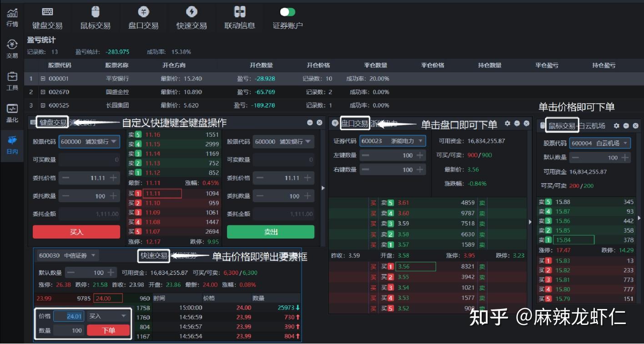This screenshot has height=344, width=644.
Task: Open 联动信息 linked info tool
Action: pos(240,18)
